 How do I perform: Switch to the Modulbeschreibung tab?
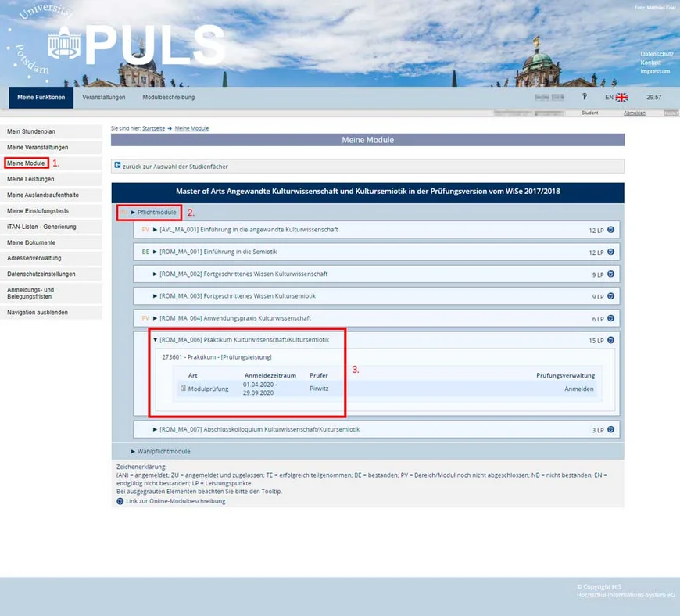coord(169,98)
